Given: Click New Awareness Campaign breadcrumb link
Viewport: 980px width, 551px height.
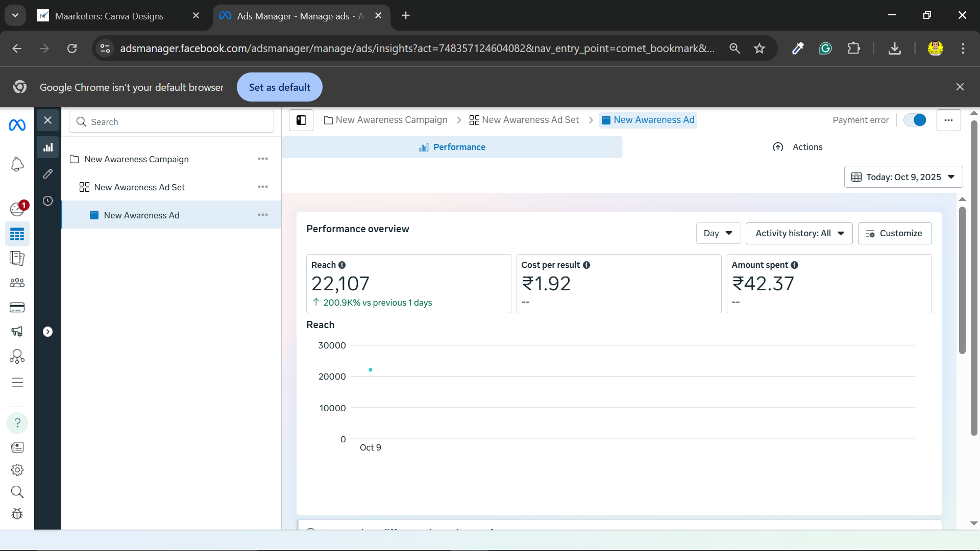Looking at the screenshot, I should coord(391,120).
